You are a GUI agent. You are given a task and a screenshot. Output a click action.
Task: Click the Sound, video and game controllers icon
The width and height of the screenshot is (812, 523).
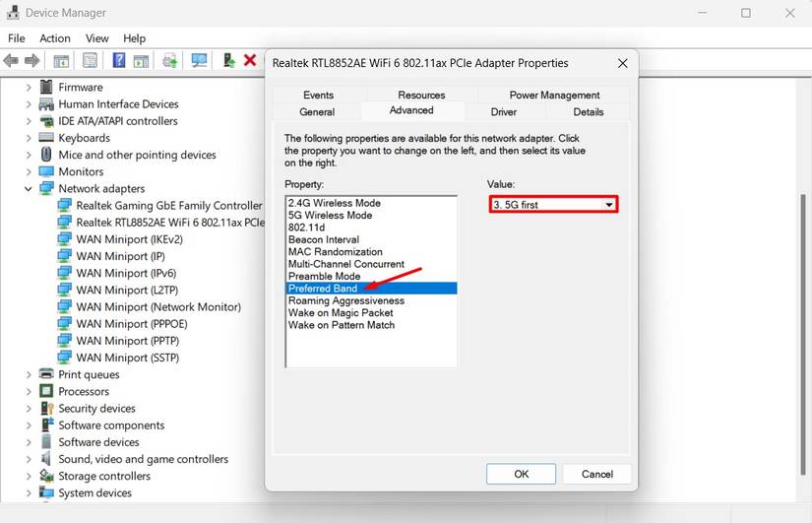click(x=46, y=458)
